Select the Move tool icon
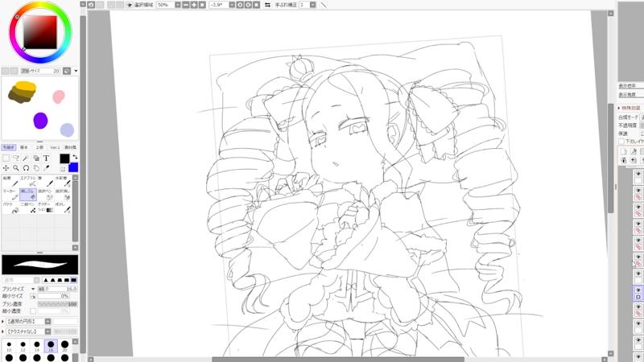Image resolution: width=644 pixels, height=362 pixels. (x=6, y=168)
